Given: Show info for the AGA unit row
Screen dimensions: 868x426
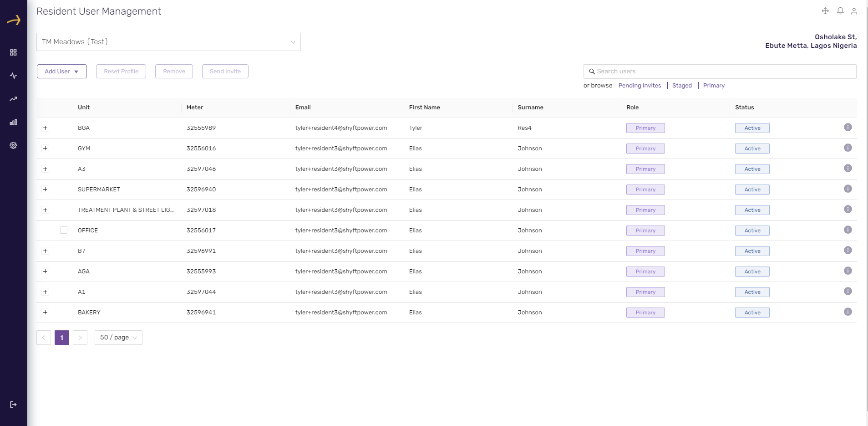Looking at the screenshot, I should (x=848, y=271).
